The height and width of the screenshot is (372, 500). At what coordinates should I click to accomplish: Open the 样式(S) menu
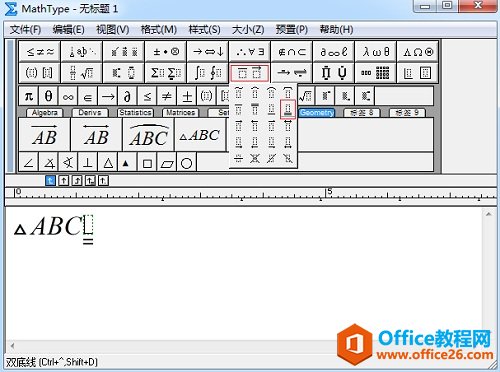tap(204, 30)
